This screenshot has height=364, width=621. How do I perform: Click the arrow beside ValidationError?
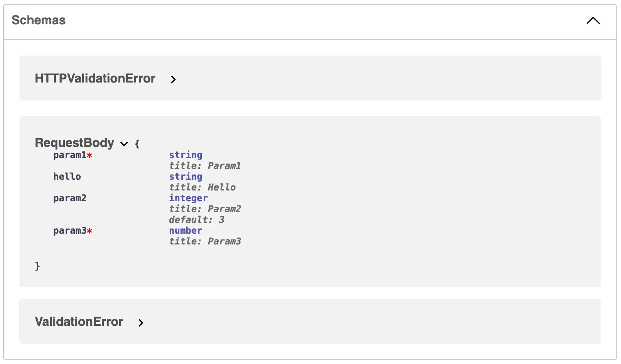tap(141, 323)
